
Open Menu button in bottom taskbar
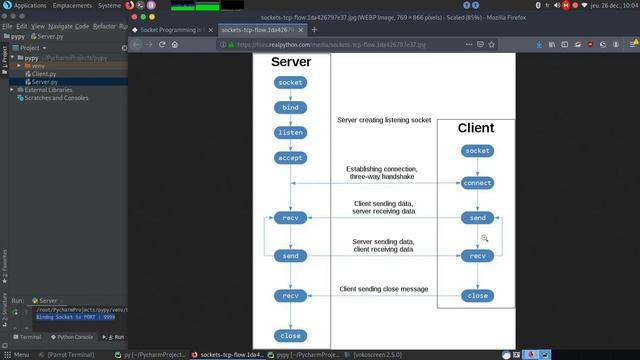click(16, 355)
